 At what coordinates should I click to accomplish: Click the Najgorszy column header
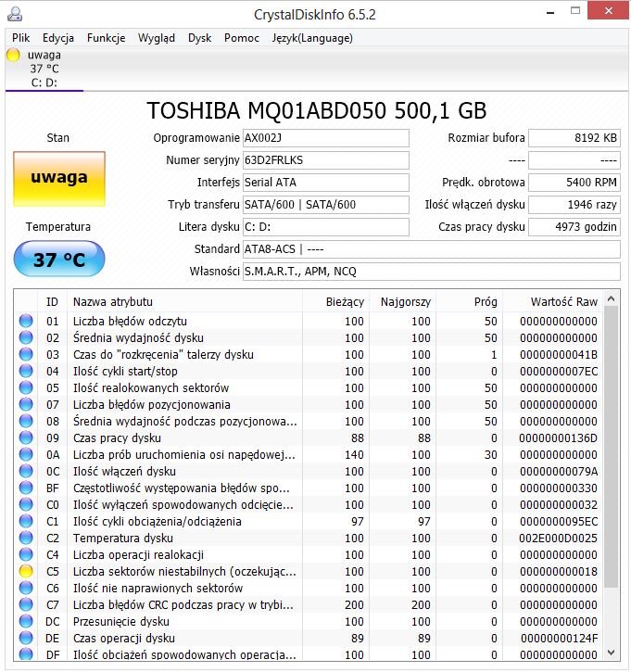coord(403,302)
